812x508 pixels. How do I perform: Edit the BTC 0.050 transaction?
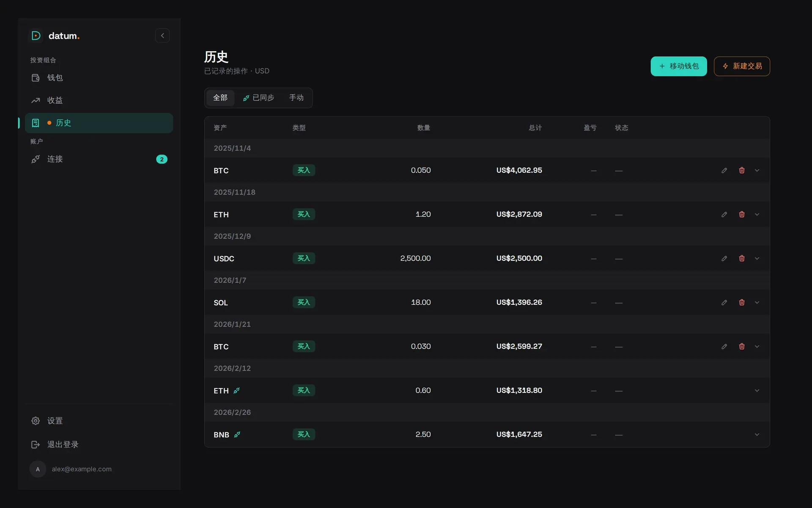724,170
